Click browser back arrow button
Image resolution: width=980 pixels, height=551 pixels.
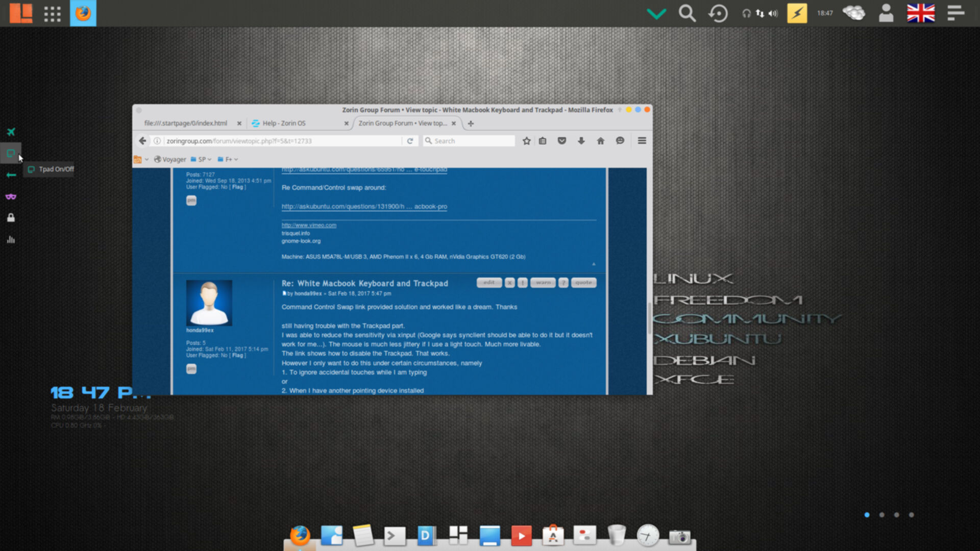point(142,141)
